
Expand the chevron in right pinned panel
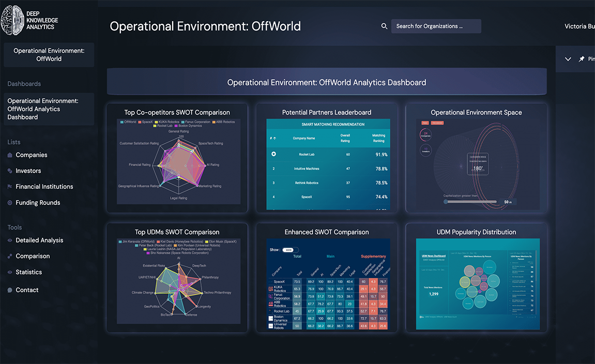pyautogui.click(x=568, y=59)
